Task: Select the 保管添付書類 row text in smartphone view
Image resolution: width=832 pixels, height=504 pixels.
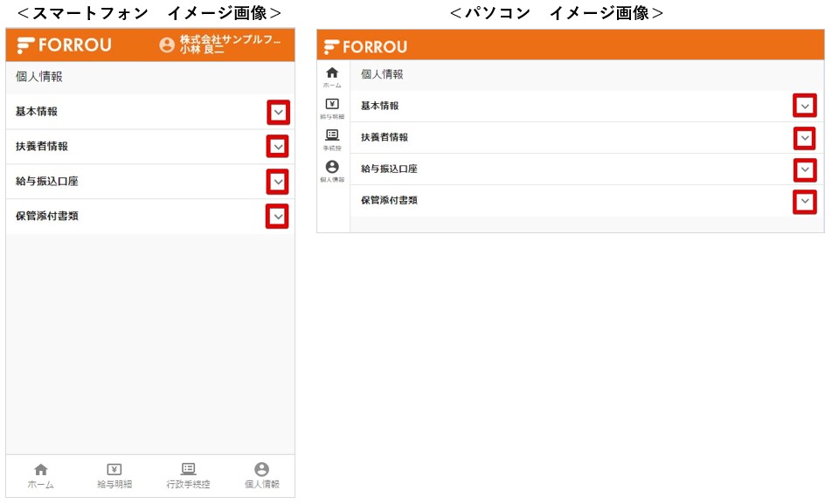Action: pyautogui.click(x=47, y=216)
